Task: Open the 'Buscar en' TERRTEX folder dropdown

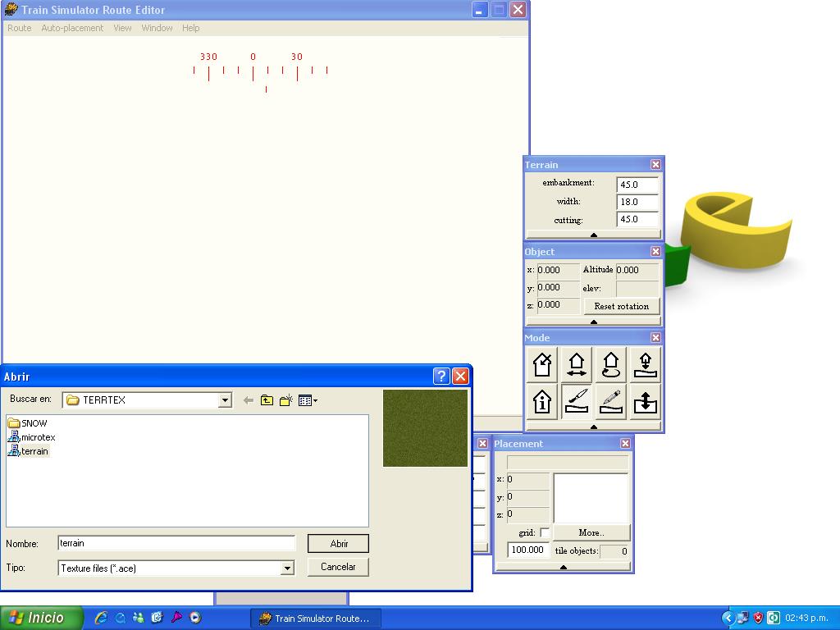Action: pyautogui.click(x=224, y=399)
